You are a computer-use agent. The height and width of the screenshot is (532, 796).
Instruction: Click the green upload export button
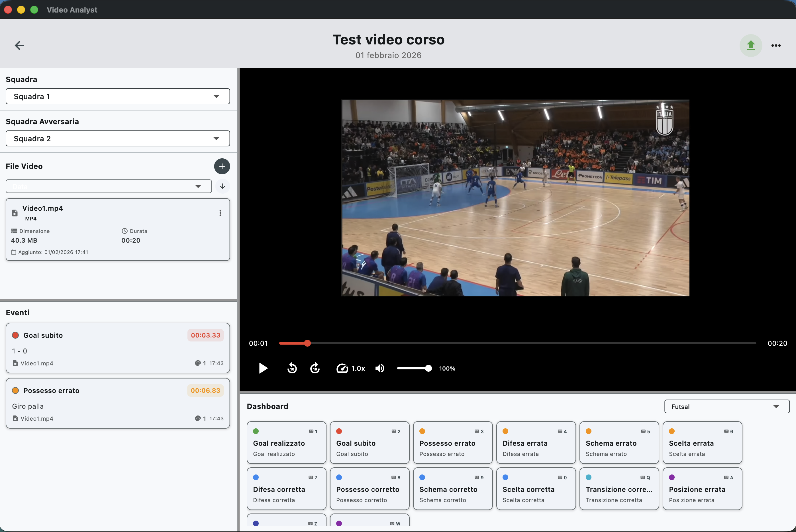click(750, 46)
